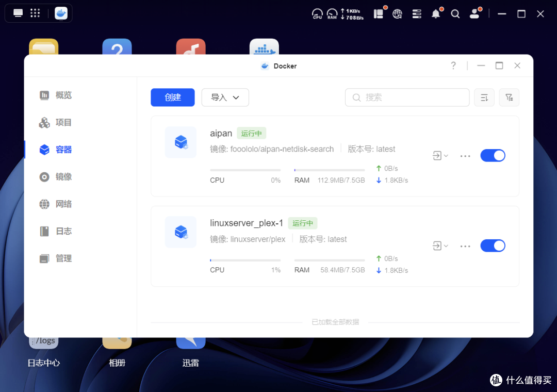
Task: Open the app grid launcher icon
Action: (x=35, y=13)
